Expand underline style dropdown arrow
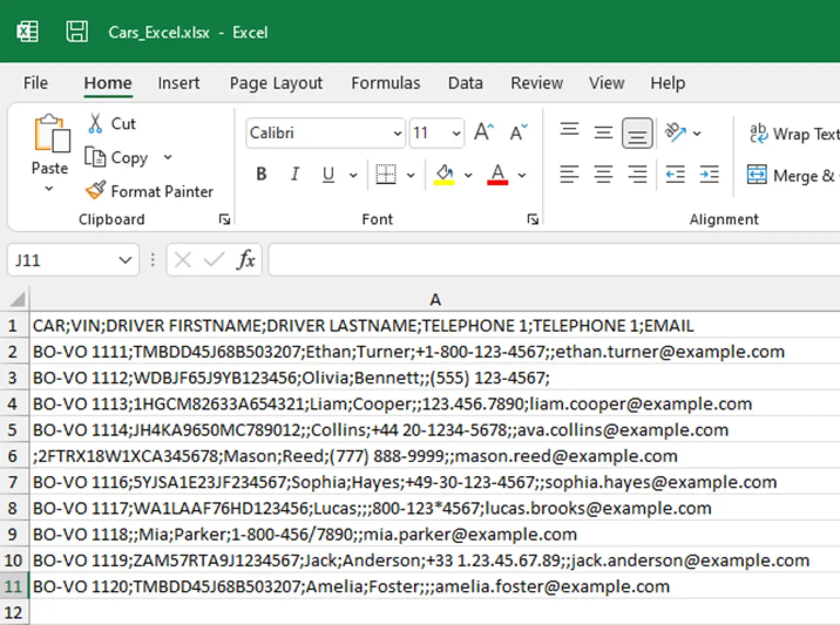This screenshot has height=625, width=840. [x=353, y=175]
